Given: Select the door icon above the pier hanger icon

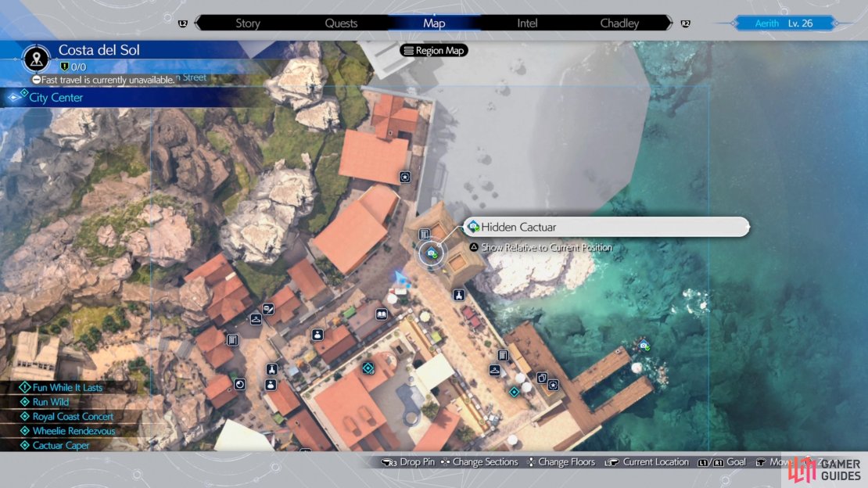Looking at the screenshot, I should pos(503,355).
